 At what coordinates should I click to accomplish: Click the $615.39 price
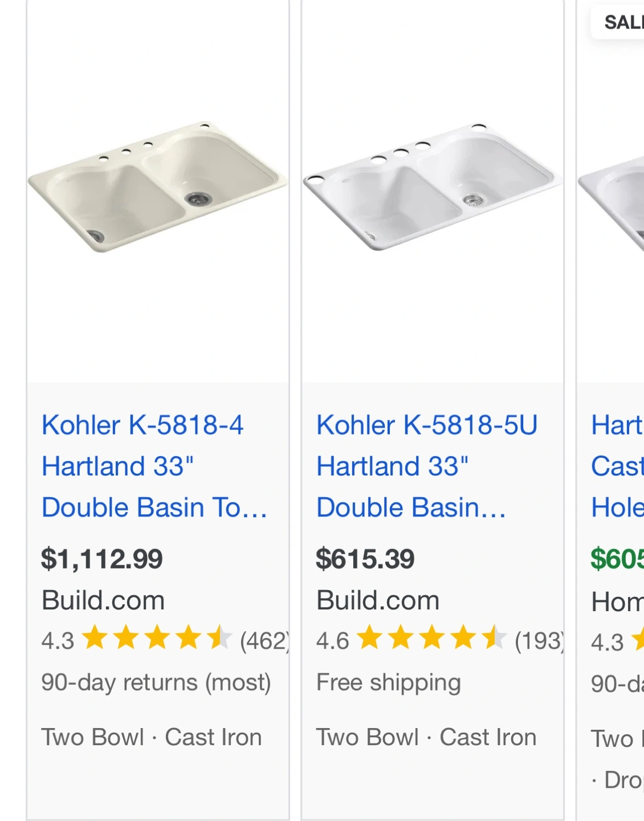[x=365, y=559]
